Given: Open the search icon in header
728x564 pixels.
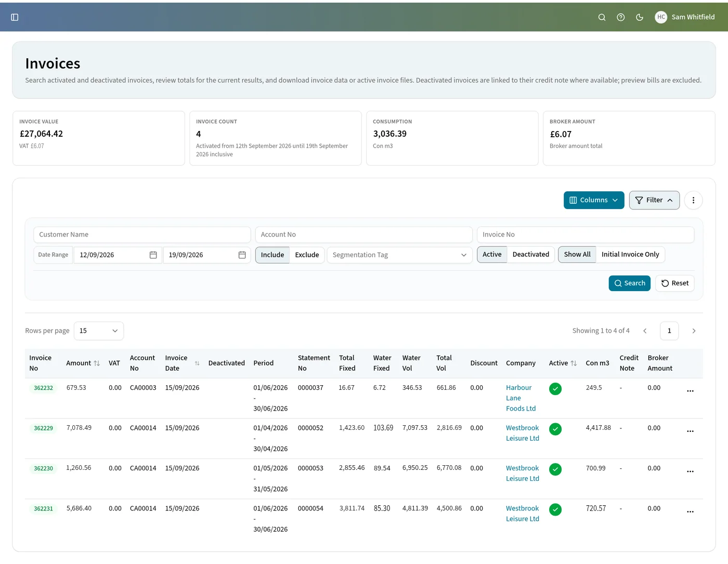Looking at the screenshot, I should [x=602, y=17].
